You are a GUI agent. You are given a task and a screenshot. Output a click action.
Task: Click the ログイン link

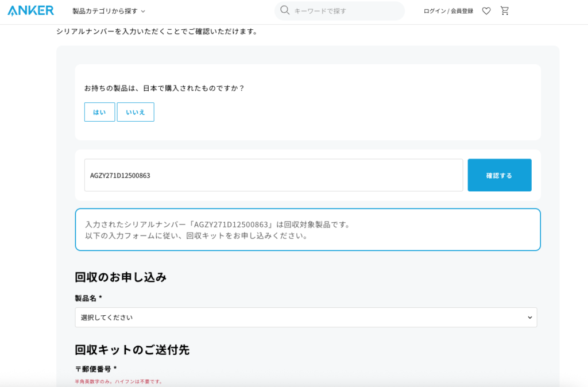pos(434,11)
